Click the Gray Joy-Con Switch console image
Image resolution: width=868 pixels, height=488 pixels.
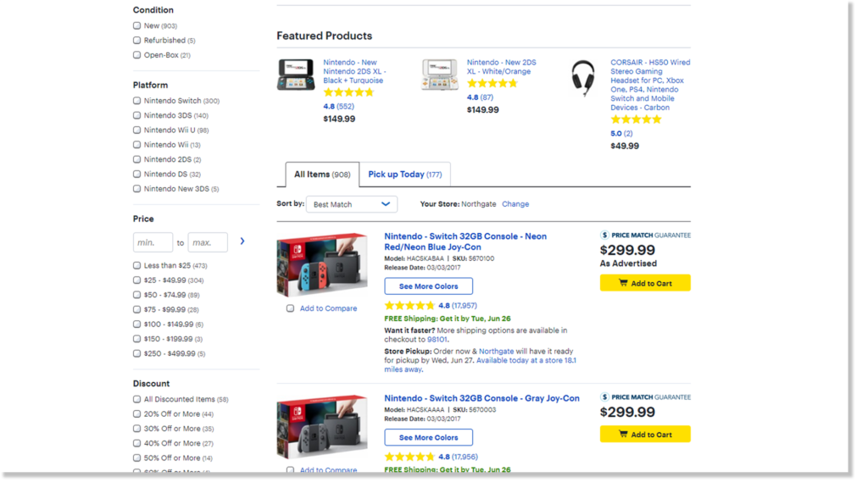click(x=321, y=427)
